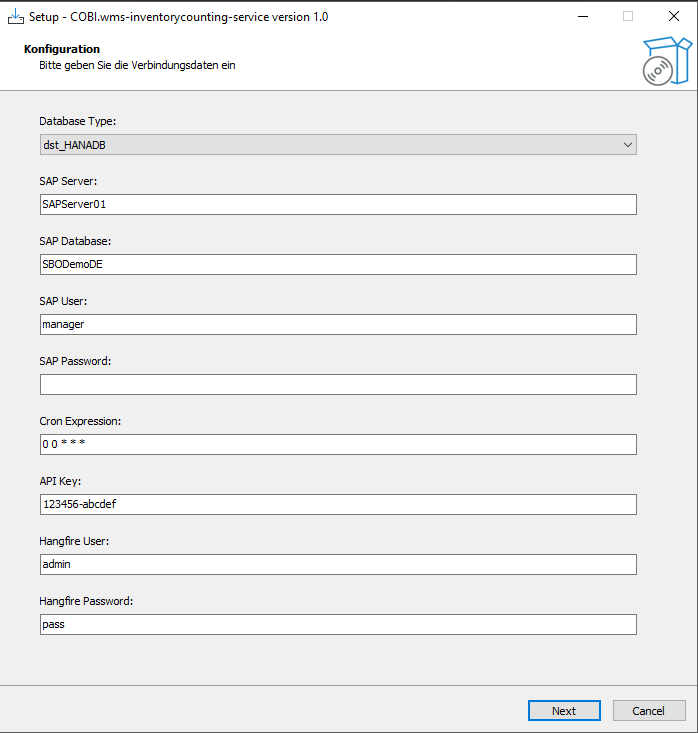Click the software box and disc icon

(x=665, y=62)
